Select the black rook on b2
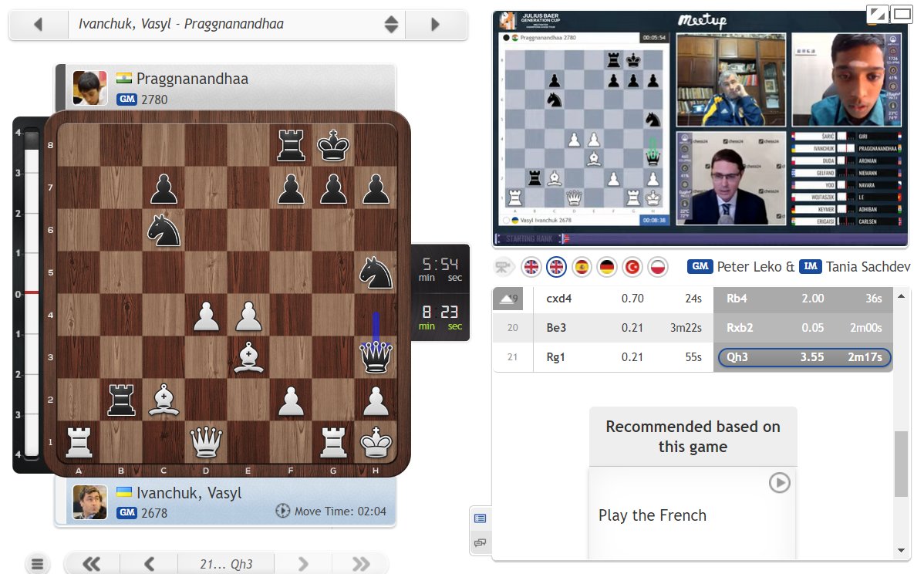This screenshot has height=574, width=924. point(121,400)
